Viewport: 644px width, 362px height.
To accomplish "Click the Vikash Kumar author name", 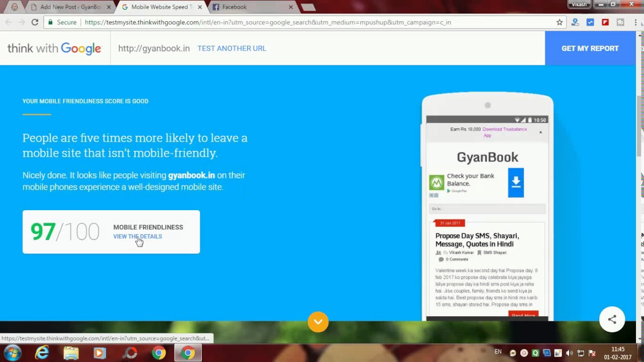I will point(461,252).
